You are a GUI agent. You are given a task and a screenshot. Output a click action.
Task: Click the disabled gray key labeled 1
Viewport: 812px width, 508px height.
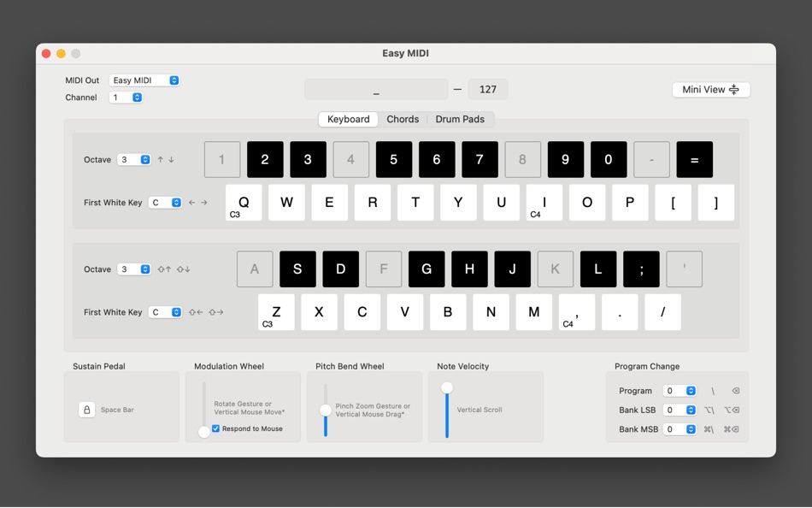[222, 160]
